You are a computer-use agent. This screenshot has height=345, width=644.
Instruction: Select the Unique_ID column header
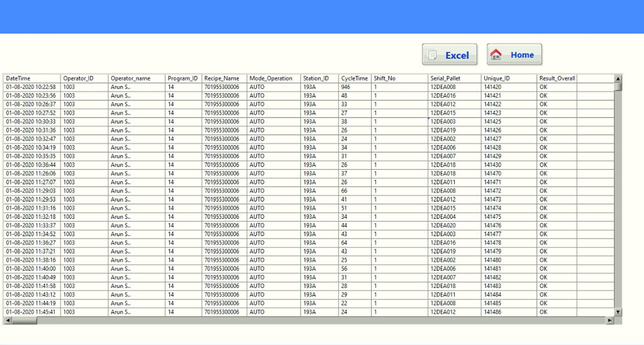[509, 78]
